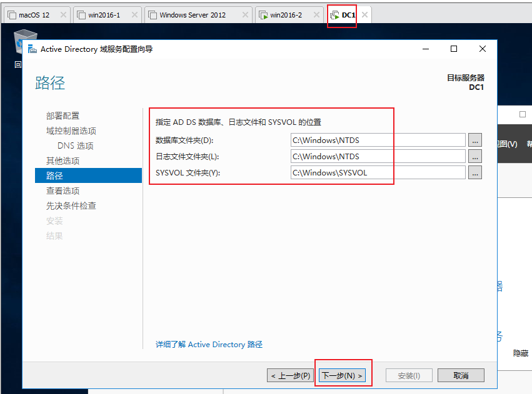
Task: Click the AD DS wizard title bar icon
Action: [33, 49]
